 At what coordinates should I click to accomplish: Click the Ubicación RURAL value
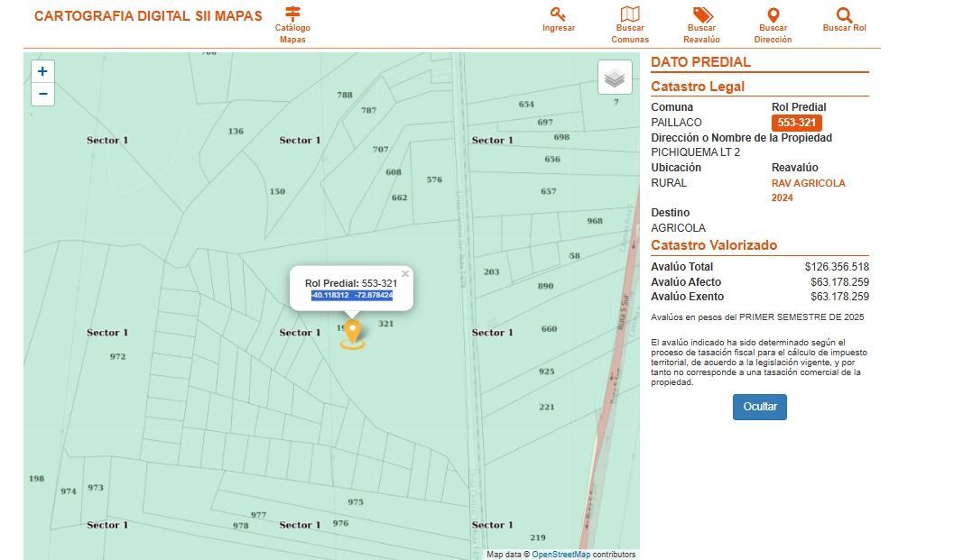[669, 183]
